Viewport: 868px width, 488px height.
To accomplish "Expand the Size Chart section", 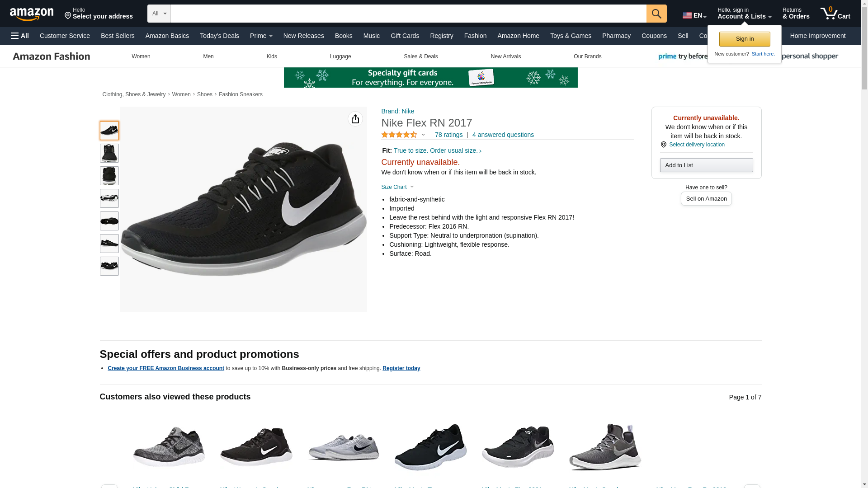I will [397, 187].
